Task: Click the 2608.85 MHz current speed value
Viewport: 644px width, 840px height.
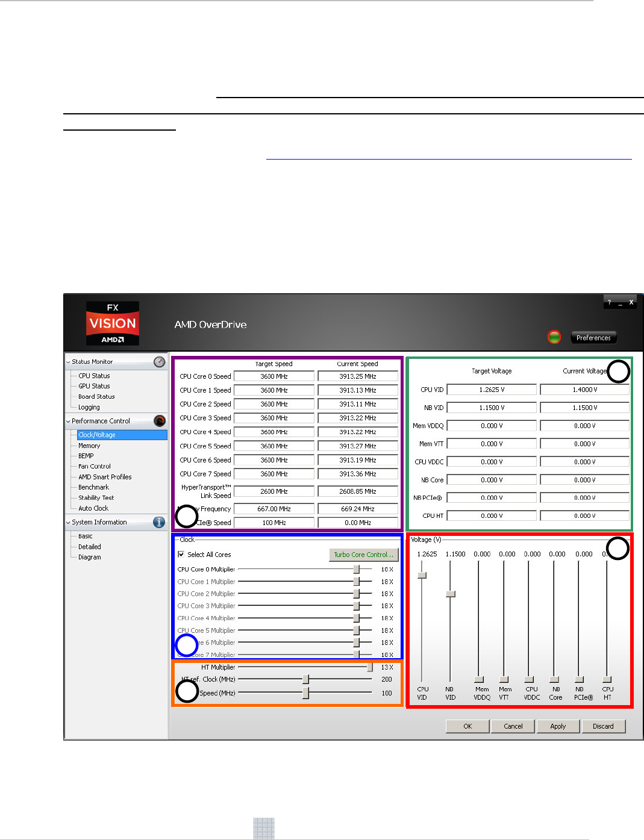Action: [x=358, y=491]
